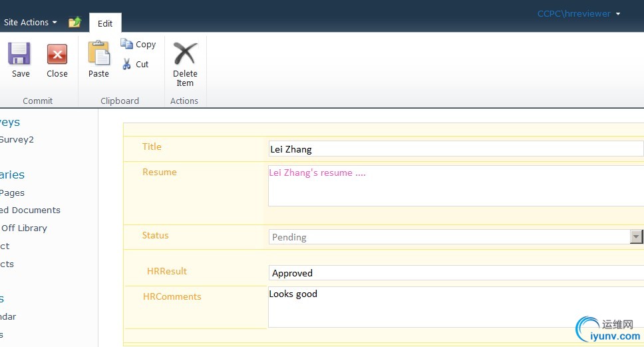Click the Cut scissors icon

coord(126,64)
